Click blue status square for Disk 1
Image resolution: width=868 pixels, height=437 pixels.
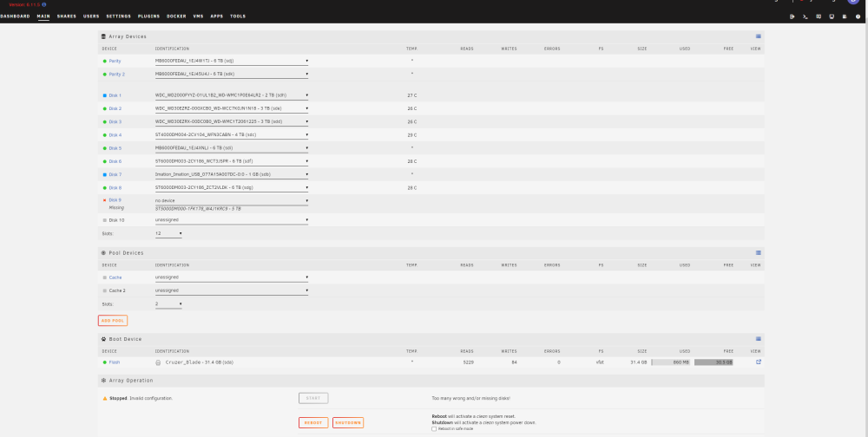pyautogui.click(x=105, y=95)
